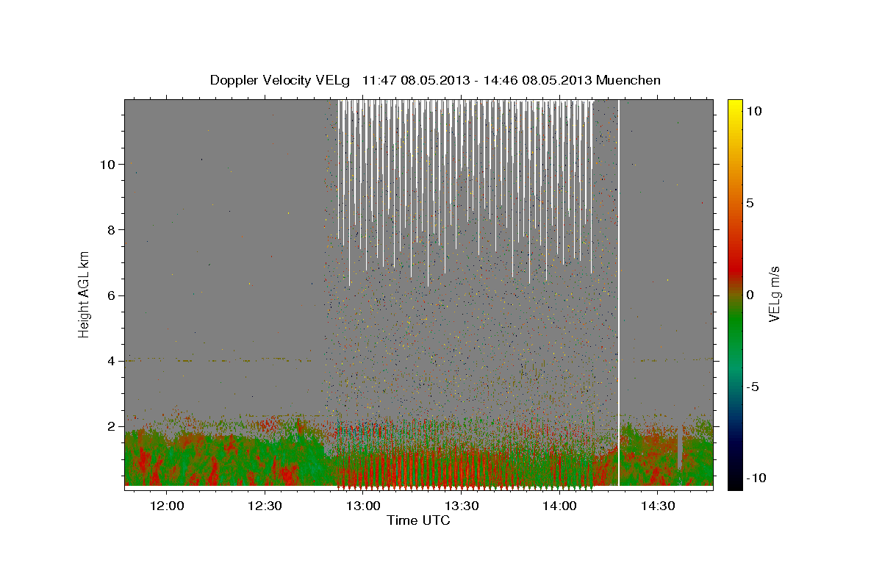Image resolution: width=882 pixels, height=588 pixels.
Task: Click the 'Time UTC' axis label
Action: pos(418,520)
